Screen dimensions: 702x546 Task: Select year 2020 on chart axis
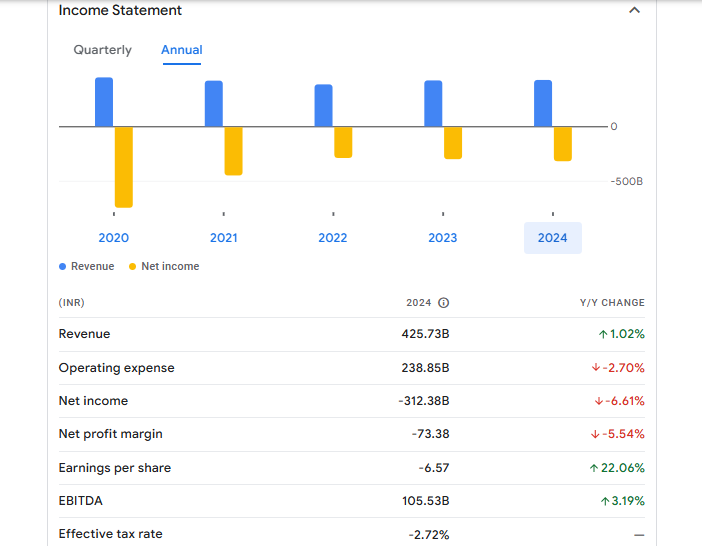coord(113,238)
